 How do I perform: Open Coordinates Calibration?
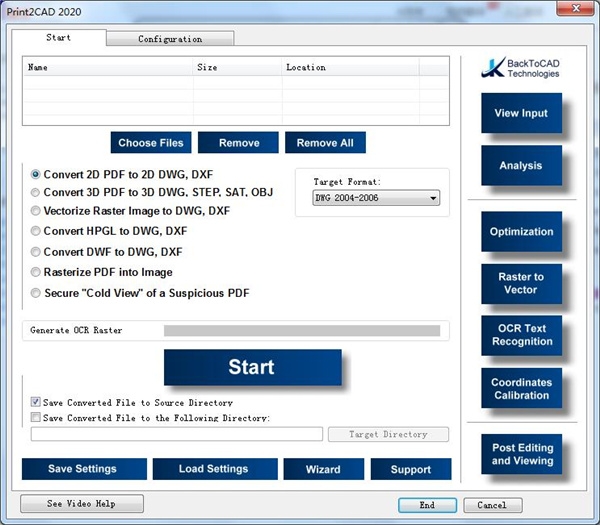(x=520, y=388)
